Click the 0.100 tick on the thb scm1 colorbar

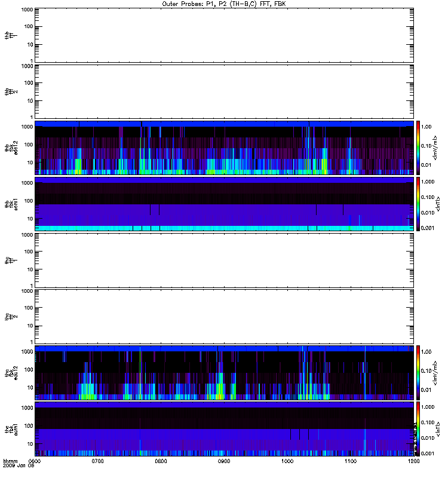coord(428,197)
